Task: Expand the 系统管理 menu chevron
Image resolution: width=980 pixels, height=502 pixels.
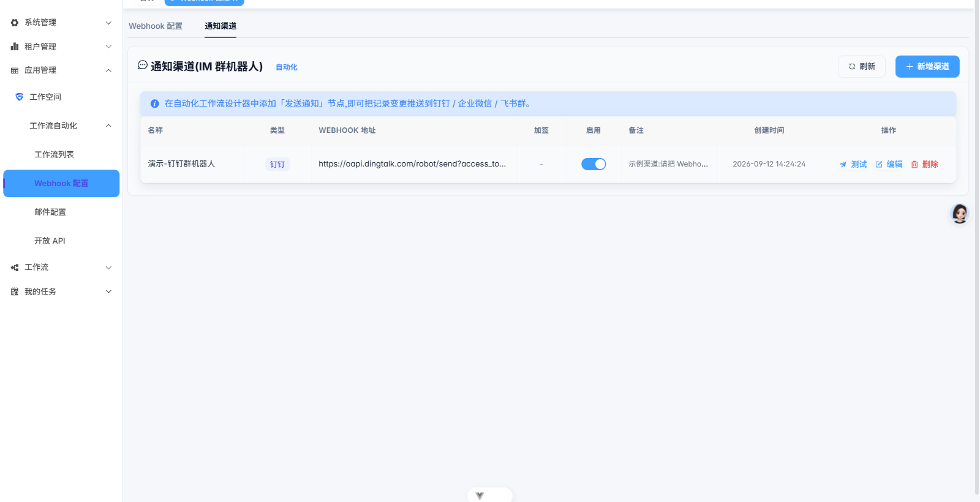Action: pyautogui.click(x=108, y=23)
